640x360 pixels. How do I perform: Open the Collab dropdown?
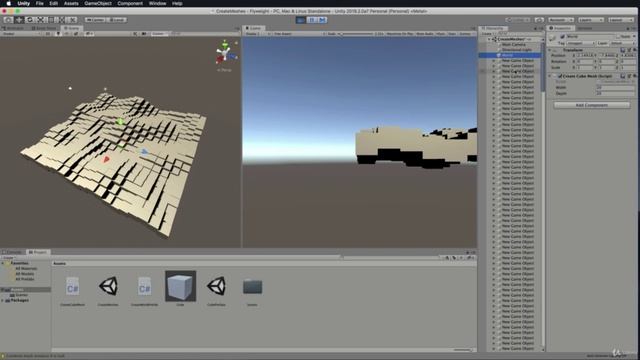518,20
